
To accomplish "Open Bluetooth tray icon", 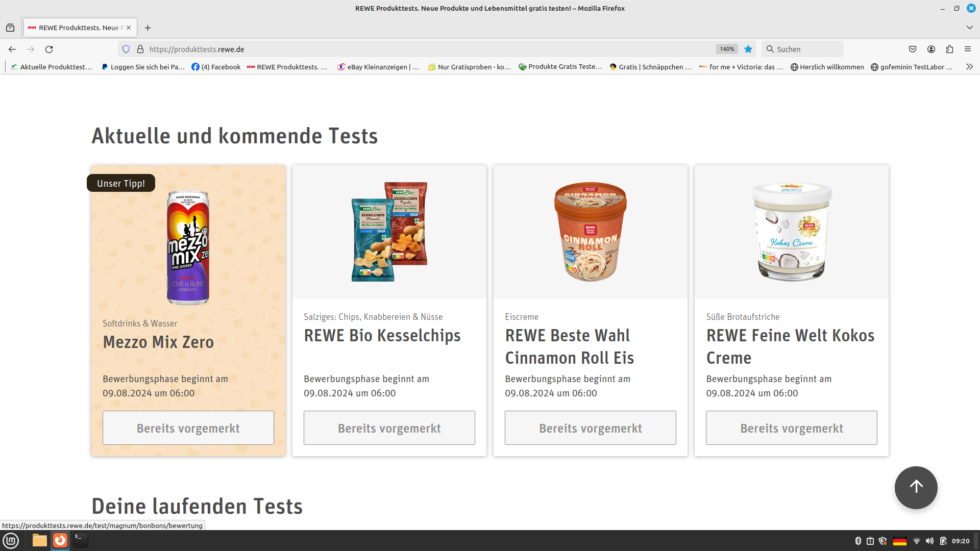I will click(x=858, y=541).
